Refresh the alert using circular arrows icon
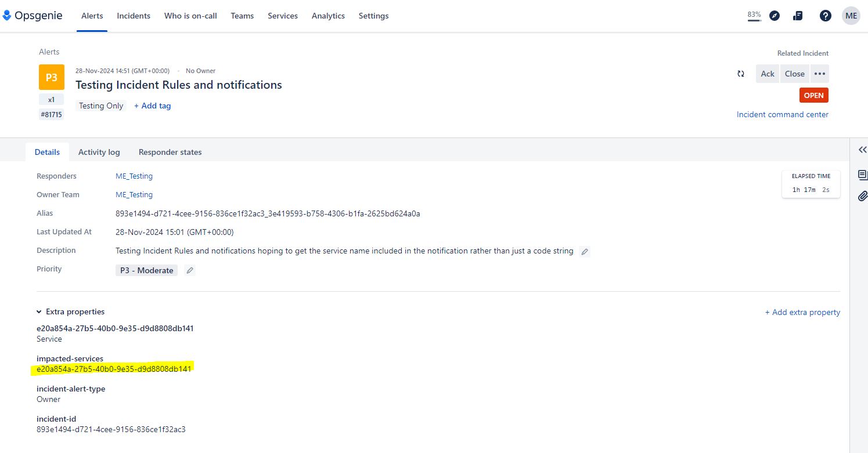Image resolution: width=868 pixels, height=453 pixels. [741, 74]
